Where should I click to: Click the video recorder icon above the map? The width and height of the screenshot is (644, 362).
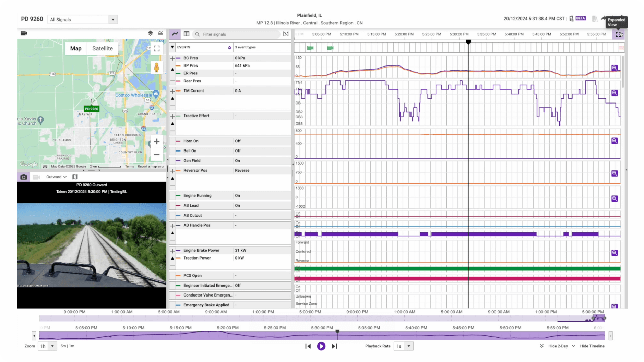click(x=24, y=33)
